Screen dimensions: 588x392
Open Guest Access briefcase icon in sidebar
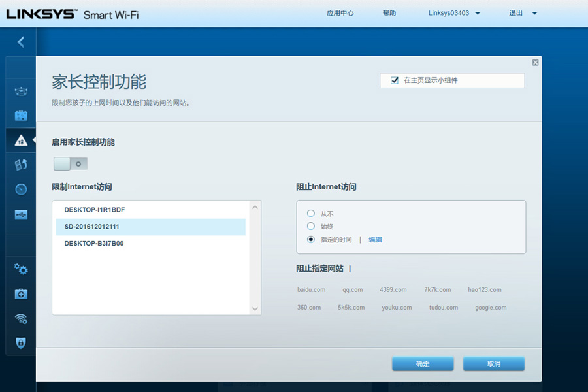coord(21,116)
